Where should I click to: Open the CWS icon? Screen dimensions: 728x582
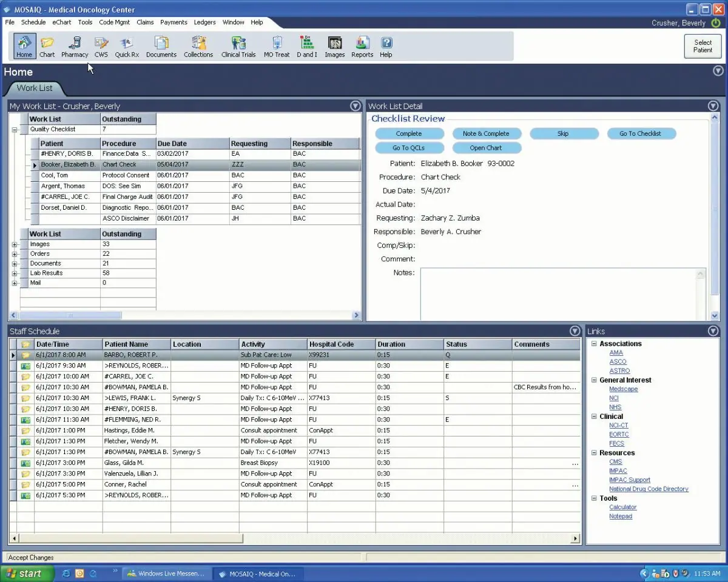(x=101, y=45)
